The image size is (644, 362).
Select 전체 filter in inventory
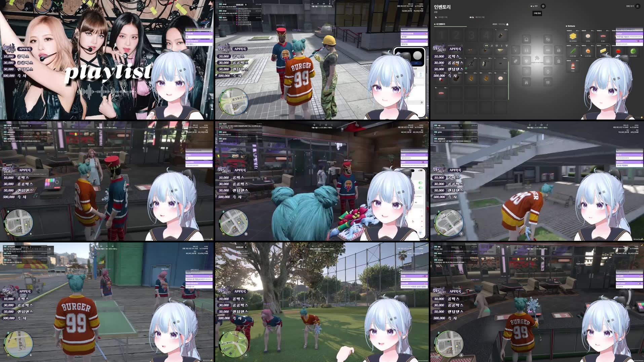pyautogui.click(x=486, y=45)
